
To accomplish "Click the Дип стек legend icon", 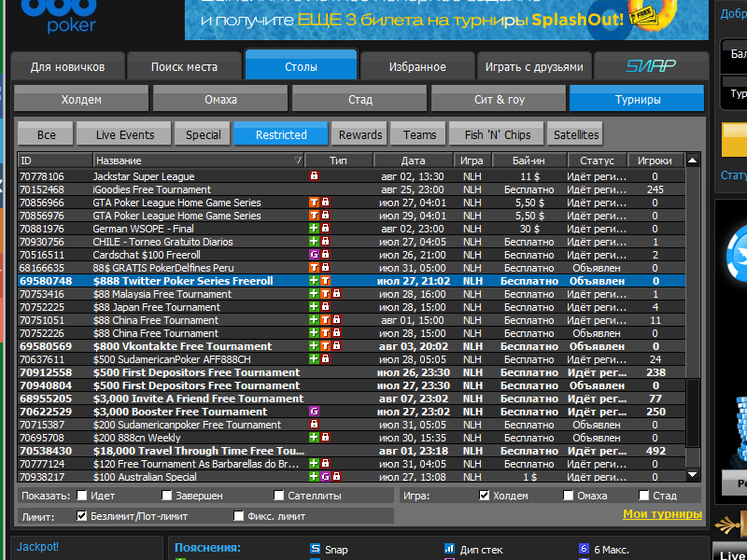I will coord(449,549).
